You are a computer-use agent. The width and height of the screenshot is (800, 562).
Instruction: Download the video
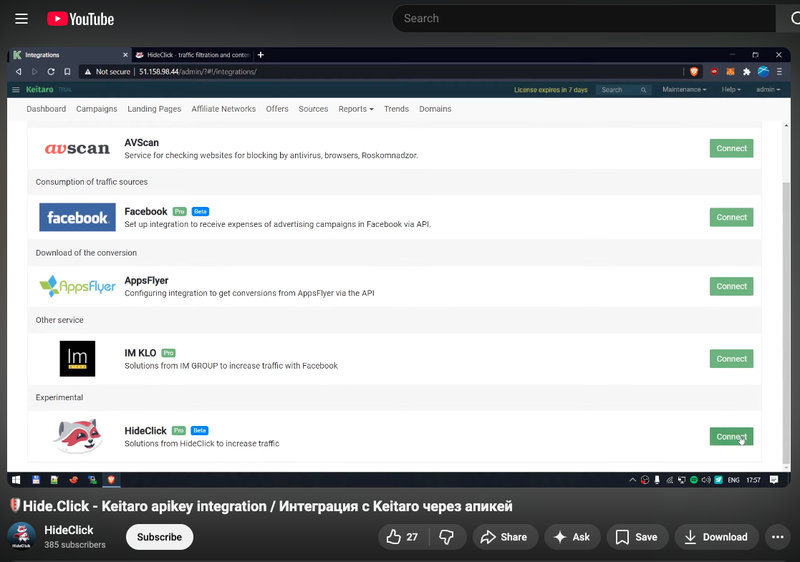click(715, 537)
